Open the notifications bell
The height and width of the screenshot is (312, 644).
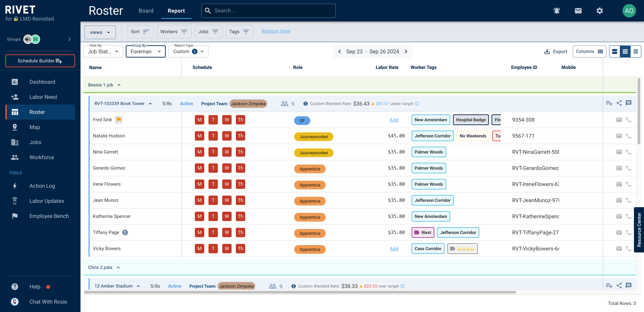[556, 11]
